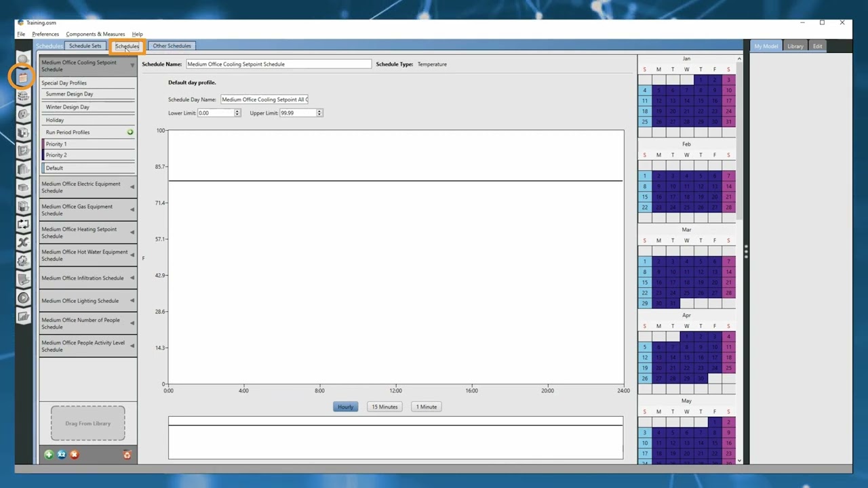Select the Winter Design Day profile

pyautogui.click(x=88, y=107)
